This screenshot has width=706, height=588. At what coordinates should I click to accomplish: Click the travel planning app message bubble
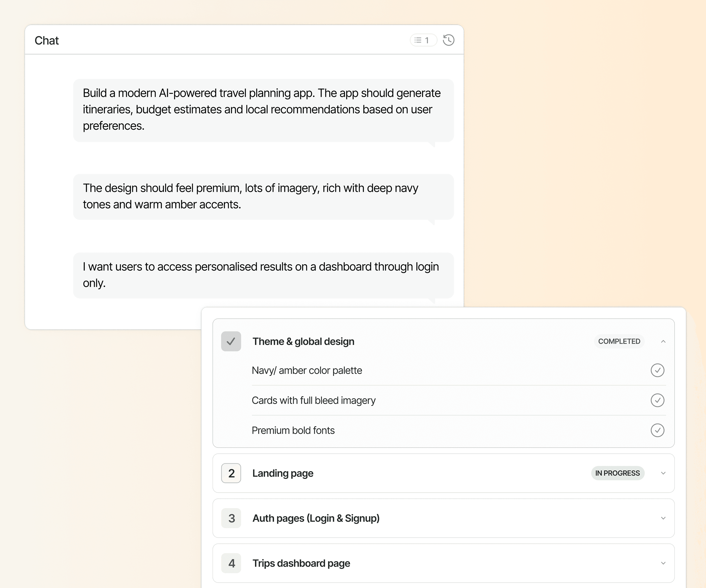coord(263,110)
